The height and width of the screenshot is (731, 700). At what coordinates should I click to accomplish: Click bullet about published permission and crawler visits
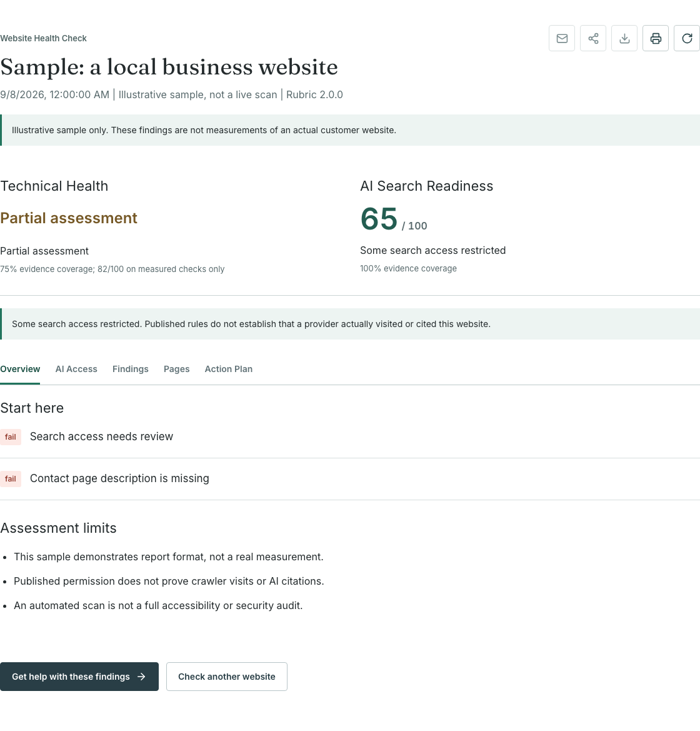click(x=169, y=581)
